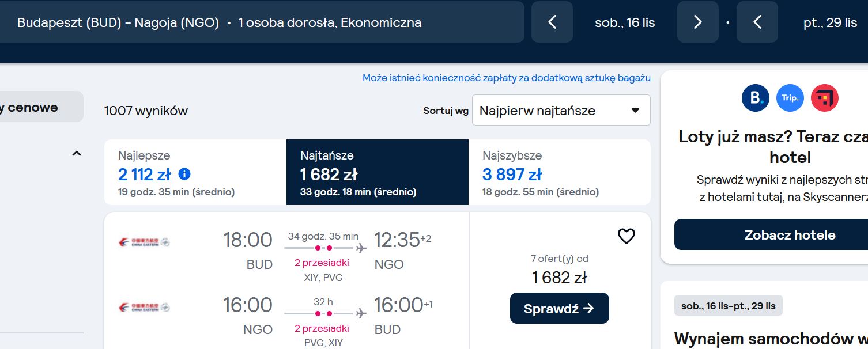The width and height of the screenshot is (868, 349).
Task: Edit the Budapeszt (BUD) – Nagoja (NGO) search field
Action: coord(262,22)
